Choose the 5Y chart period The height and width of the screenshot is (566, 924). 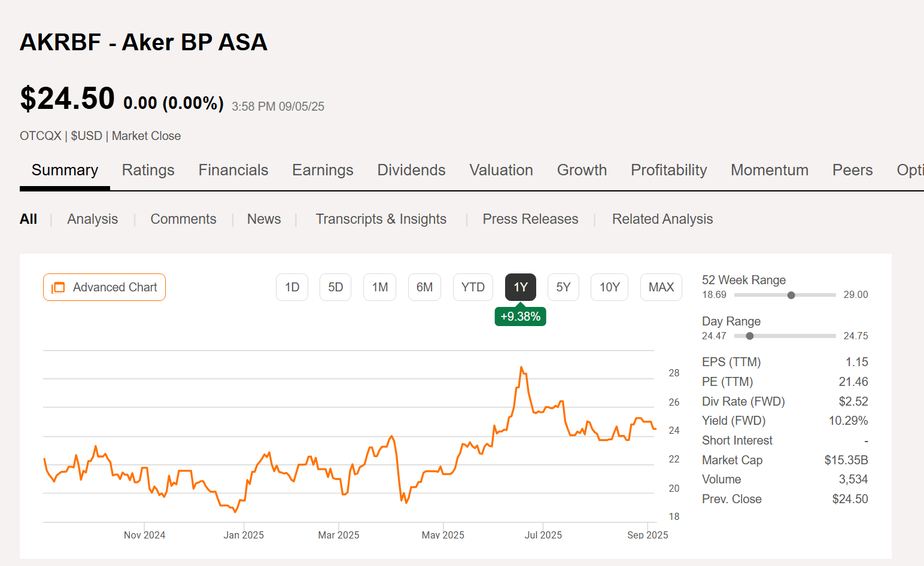(563, 287)
